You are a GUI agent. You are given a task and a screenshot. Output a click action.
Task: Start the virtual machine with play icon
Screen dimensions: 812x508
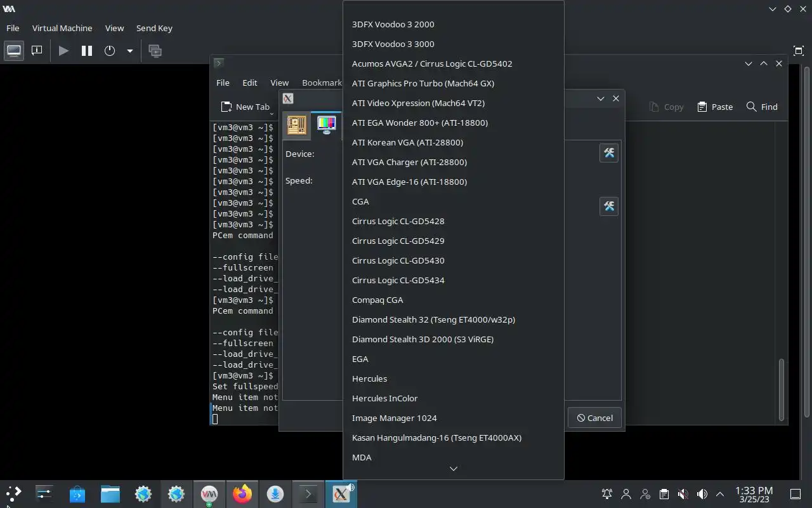[x=63, y=51]
